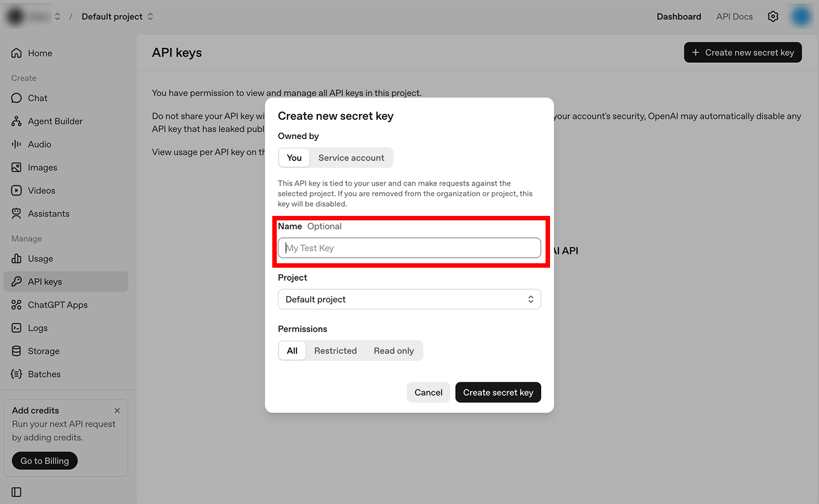
Task: Open settings with the gear icon
Action: [x=773, y=17]
